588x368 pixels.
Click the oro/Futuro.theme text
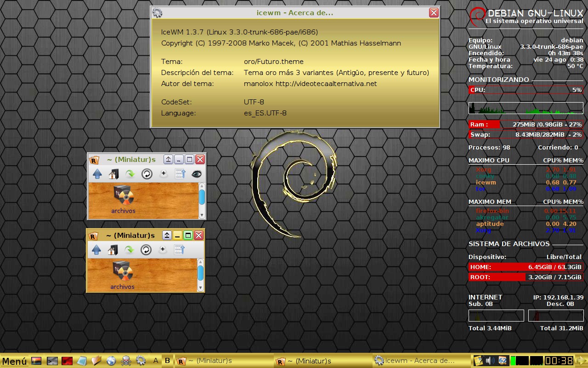point(274,62)
